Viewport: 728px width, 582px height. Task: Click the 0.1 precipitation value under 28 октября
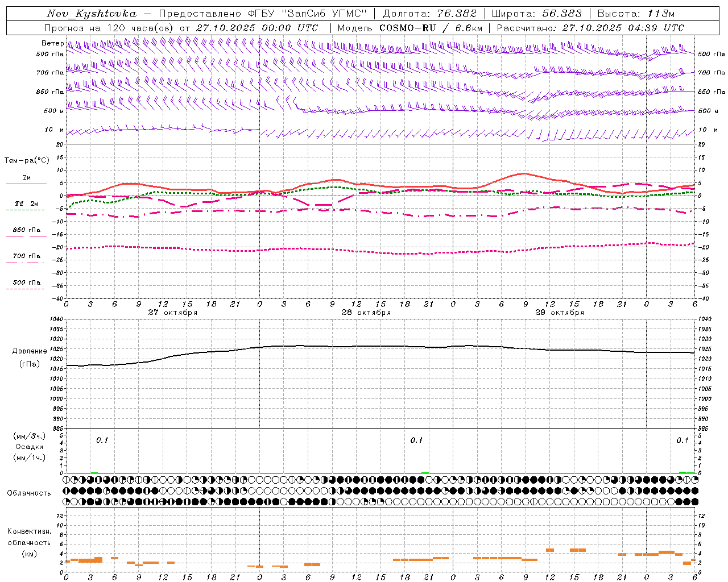click(x=417, y=440)
